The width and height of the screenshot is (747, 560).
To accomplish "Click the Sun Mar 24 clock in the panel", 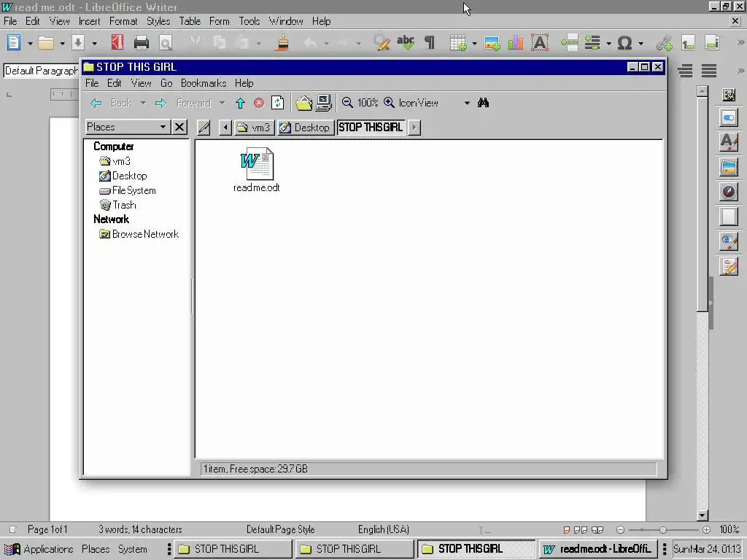I will click(707, 549).
